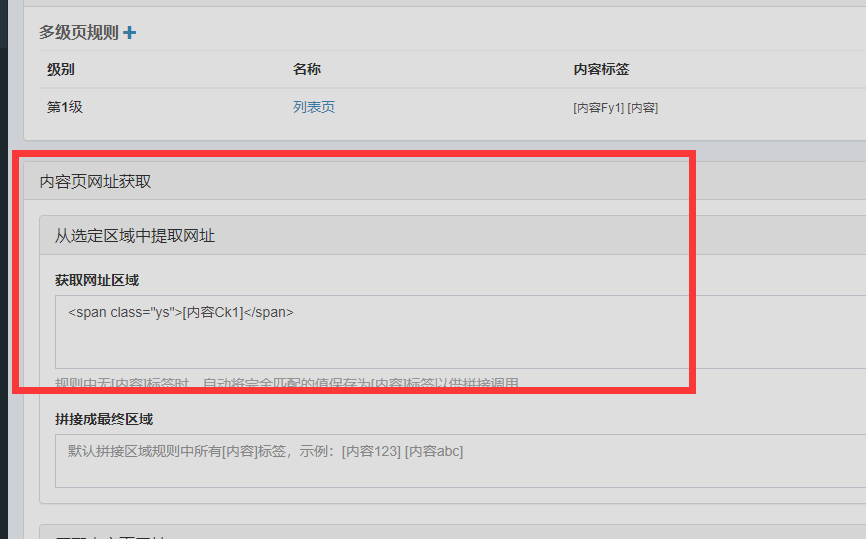Click the 内容标签 column header
Viewport: 866px width, 539px height.
pos(601,69)
